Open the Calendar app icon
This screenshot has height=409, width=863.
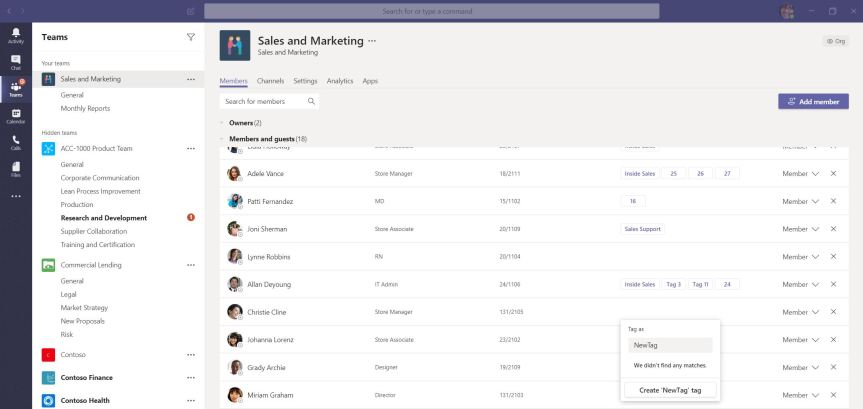(15, 116)
